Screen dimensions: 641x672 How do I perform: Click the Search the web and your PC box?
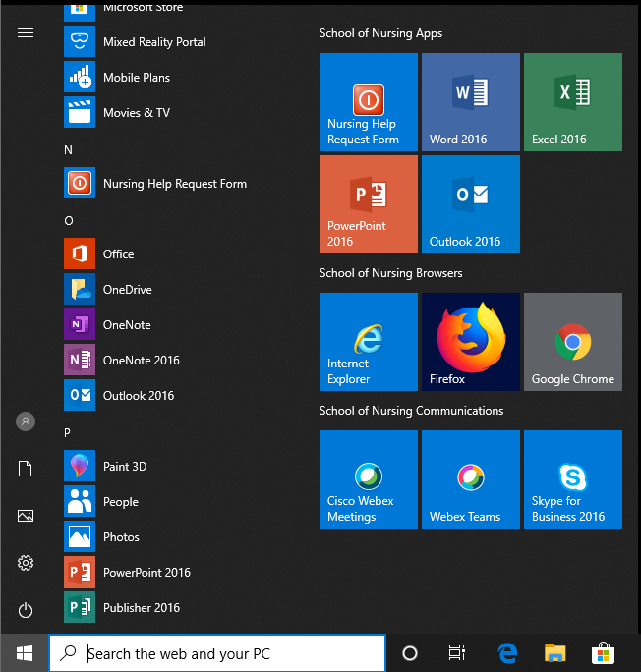[x=218, y=653]
